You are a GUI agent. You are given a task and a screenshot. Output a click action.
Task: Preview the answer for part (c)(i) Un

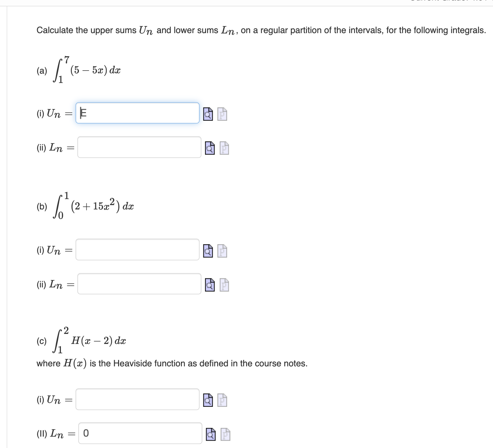coord(208,401)
